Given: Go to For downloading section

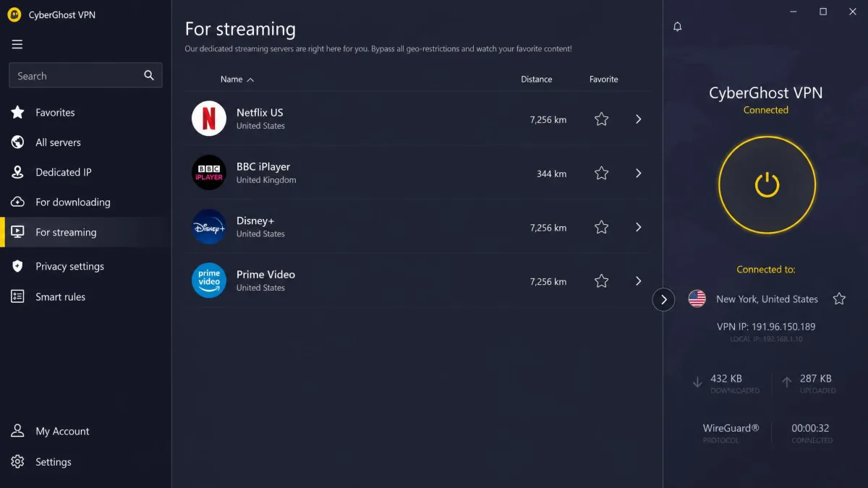Looking at the screenshot, I should coord(73,202).
